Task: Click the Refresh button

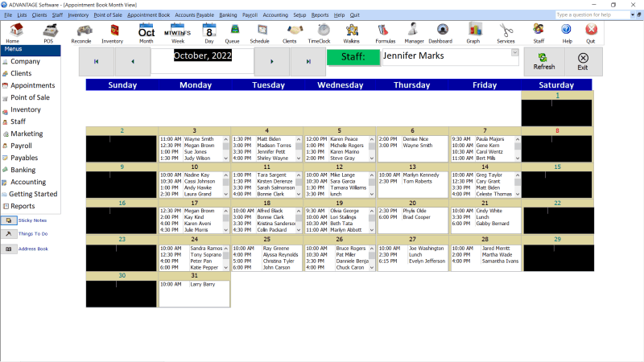Action: pos(543,61)
